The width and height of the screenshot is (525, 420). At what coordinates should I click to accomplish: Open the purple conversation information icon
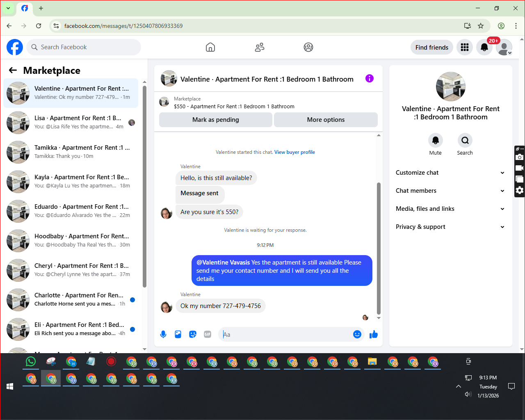coord(370,78)
